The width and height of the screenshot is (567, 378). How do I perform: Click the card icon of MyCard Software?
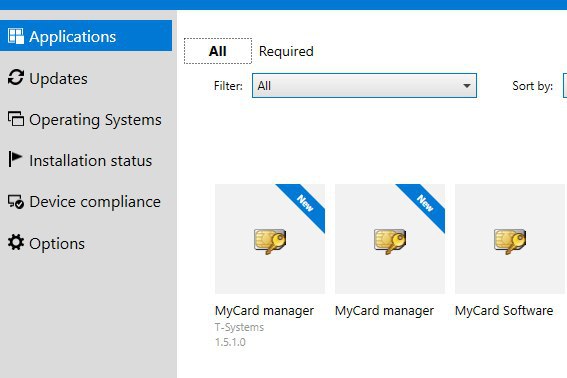click(x=510, y=241)
